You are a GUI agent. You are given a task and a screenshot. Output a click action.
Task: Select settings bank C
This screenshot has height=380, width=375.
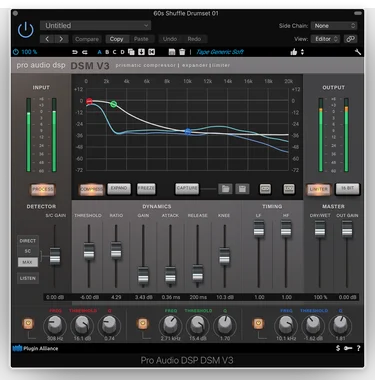(115, 52)
